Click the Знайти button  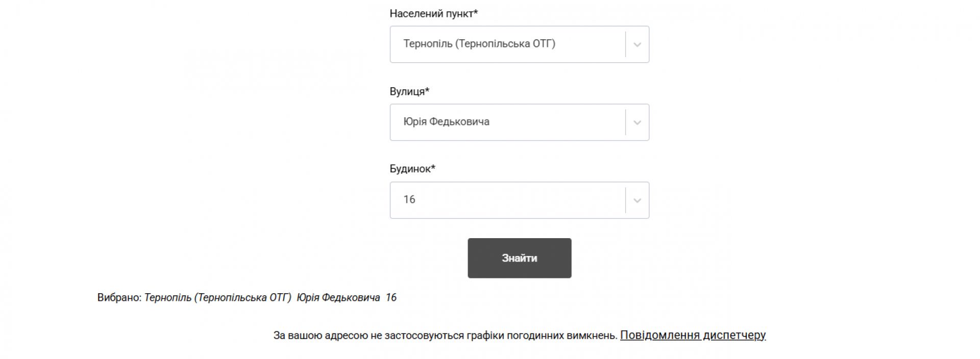519,258
